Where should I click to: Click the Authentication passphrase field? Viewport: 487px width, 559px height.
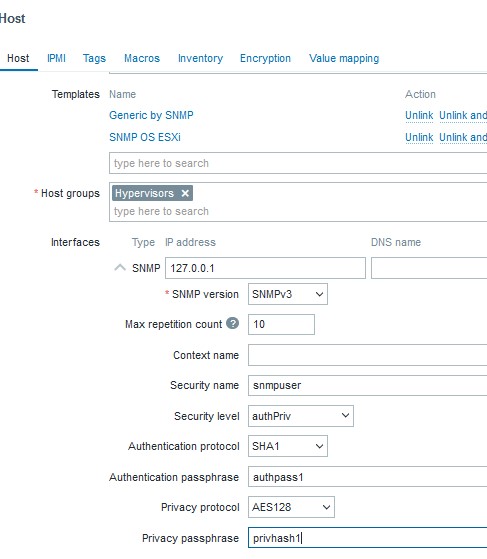point(368,477)
